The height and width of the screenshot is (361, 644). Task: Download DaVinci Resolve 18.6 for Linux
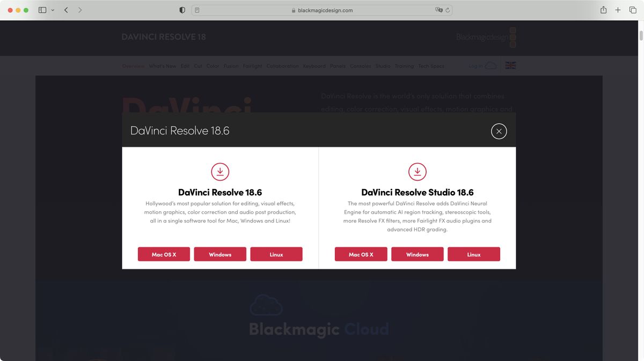click(276, 254)
